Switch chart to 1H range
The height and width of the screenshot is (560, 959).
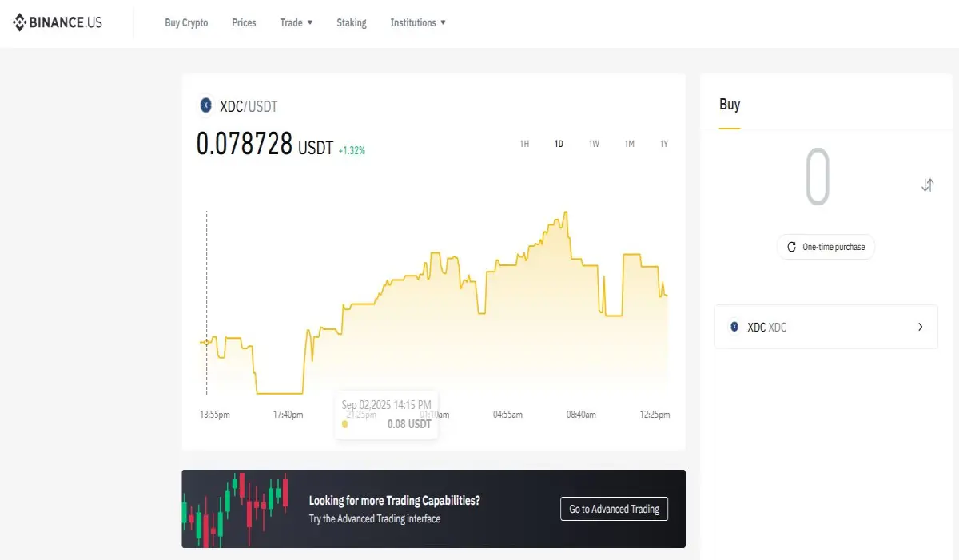point(524,144)
